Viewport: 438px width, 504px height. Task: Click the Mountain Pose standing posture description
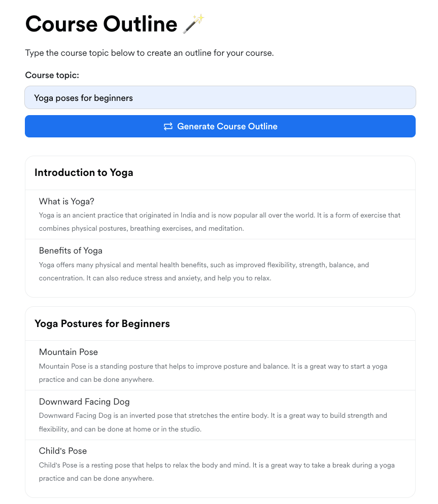pos(213,373)
